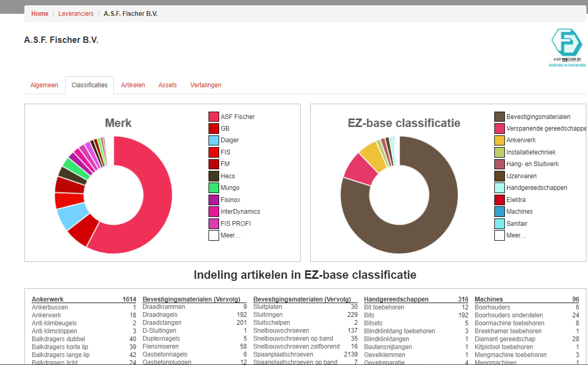
Task: Go to the Home breadcrumb link
Action: click(40, 14)
